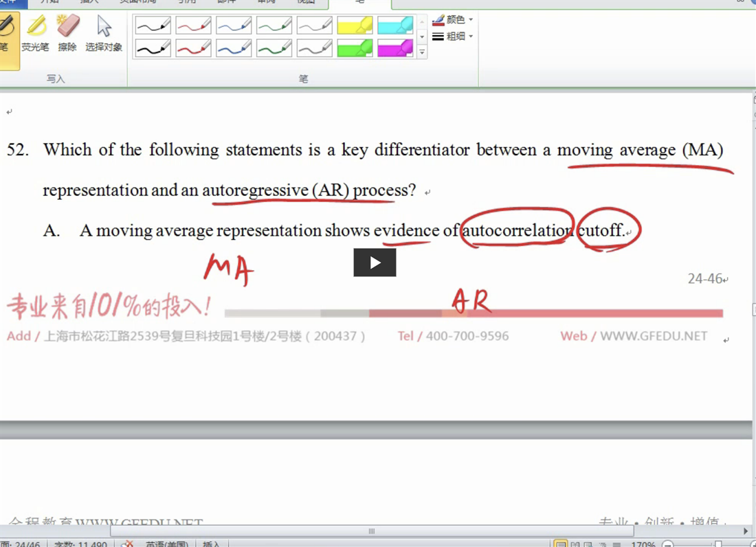Select the Highlighter (荧光笔) tool

click(35, 33)
